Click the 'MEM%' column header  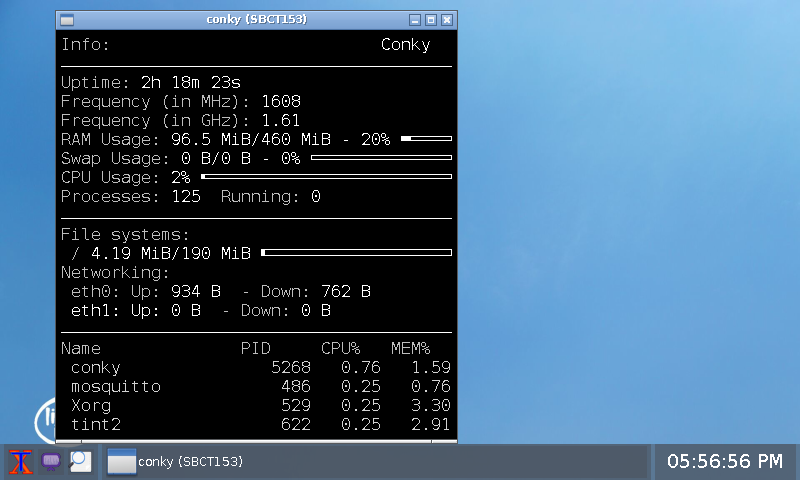pyautogui.click(x=411, y=348)
